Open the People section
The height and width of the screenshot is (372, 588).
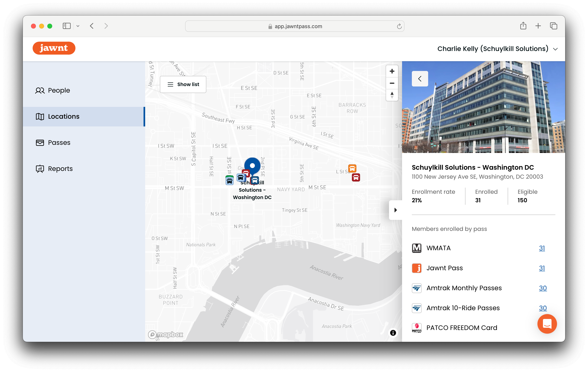coord(84,90)
